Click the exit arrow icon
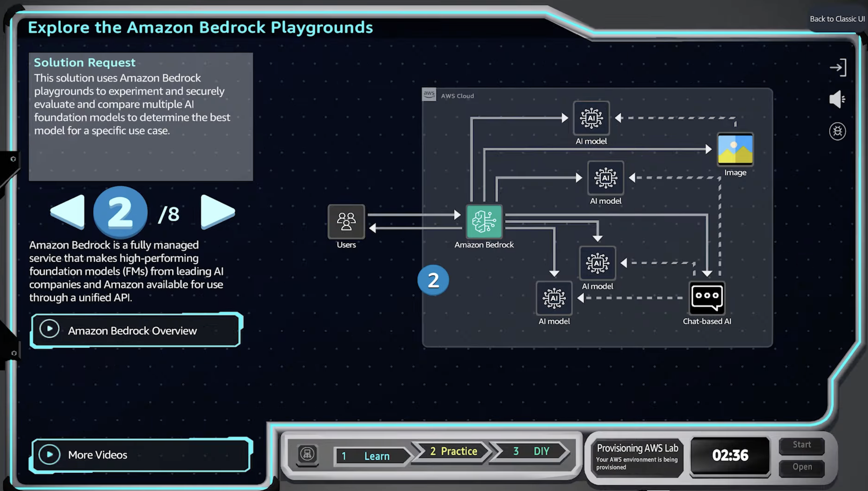Image resolution: width=868 pixels, height=491 pixels. pyautogui.click(x=838, y=67)
